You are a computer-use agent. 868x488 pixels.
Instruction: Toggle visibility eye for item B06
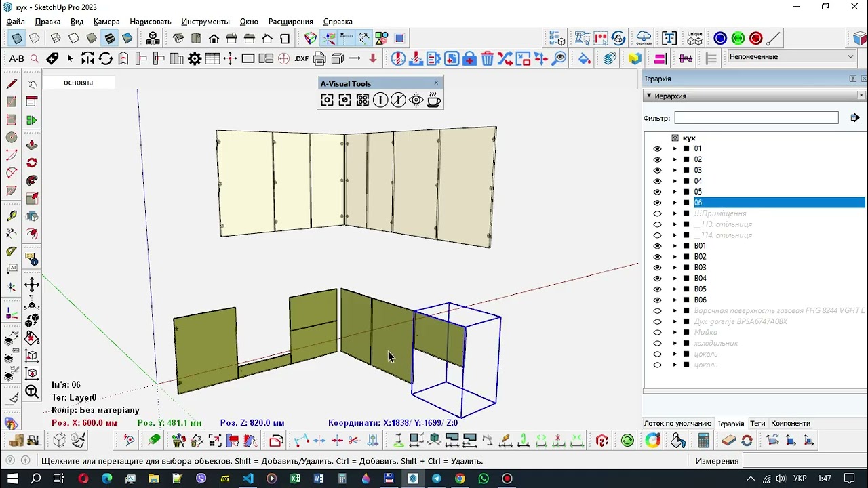657,300
